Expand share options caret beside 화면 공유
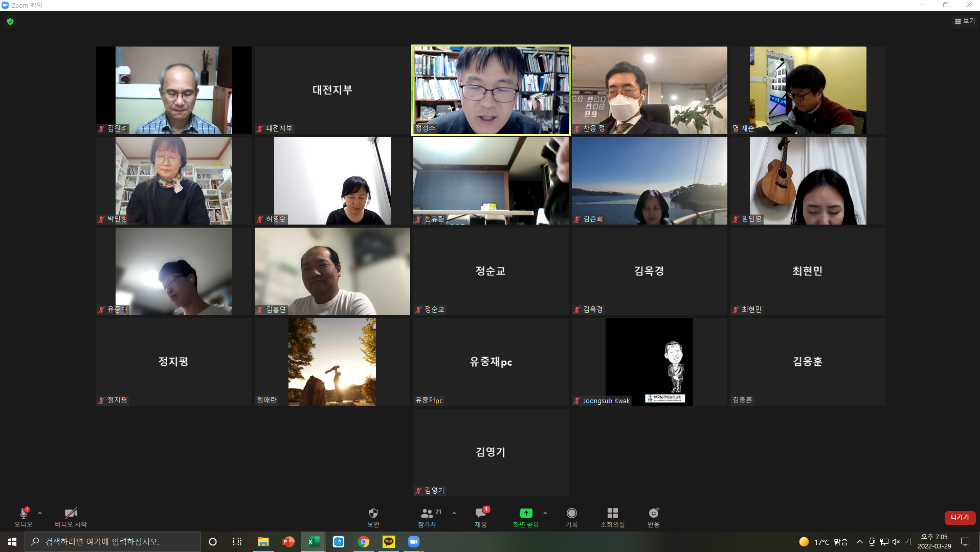The height and width of the screenshot is (552, 980). pos(545,513)
